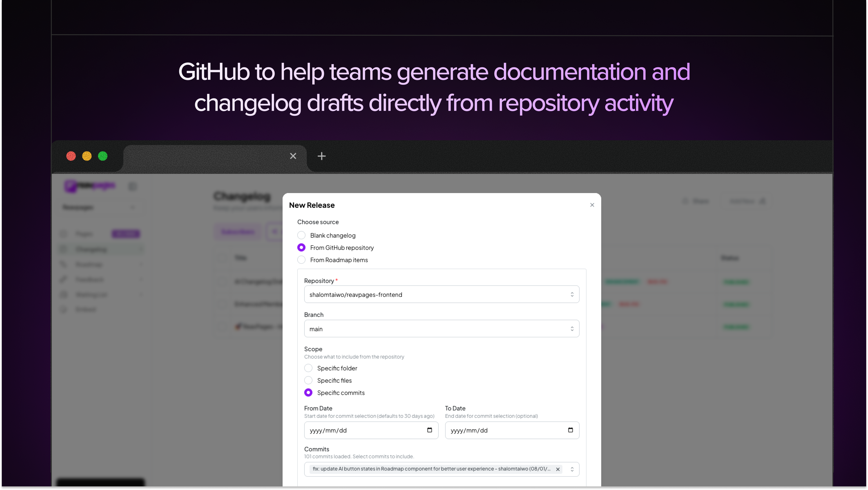Close the New Release dialog

click(592, 205)
